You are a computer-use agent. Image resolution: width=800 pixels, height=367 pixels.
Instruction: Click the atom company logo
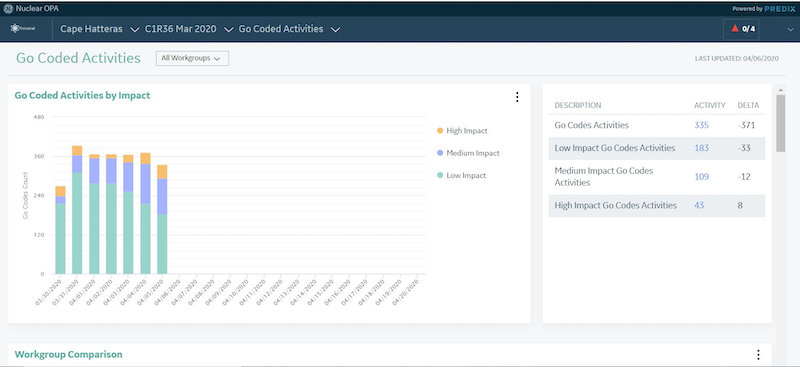(22, 29)
